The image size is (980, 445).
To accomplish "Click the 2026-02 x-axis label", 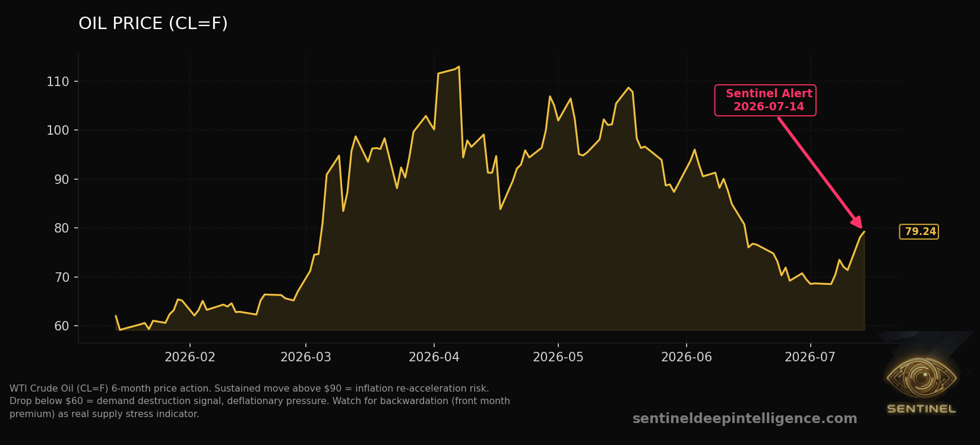I will pos(190,357).
